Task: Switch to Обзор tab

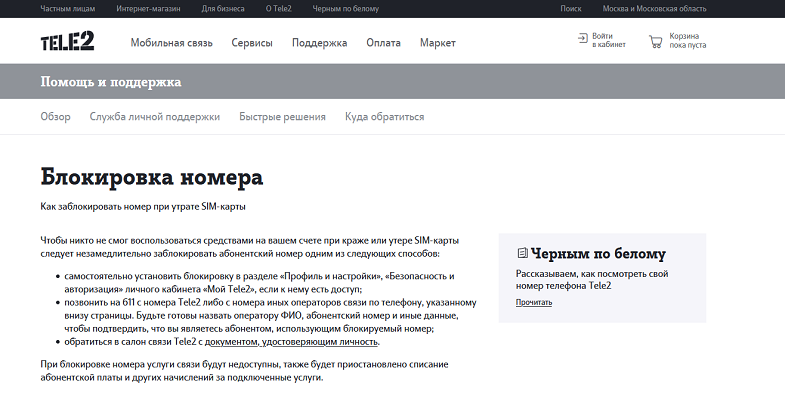Action: (x=56, y=117)
